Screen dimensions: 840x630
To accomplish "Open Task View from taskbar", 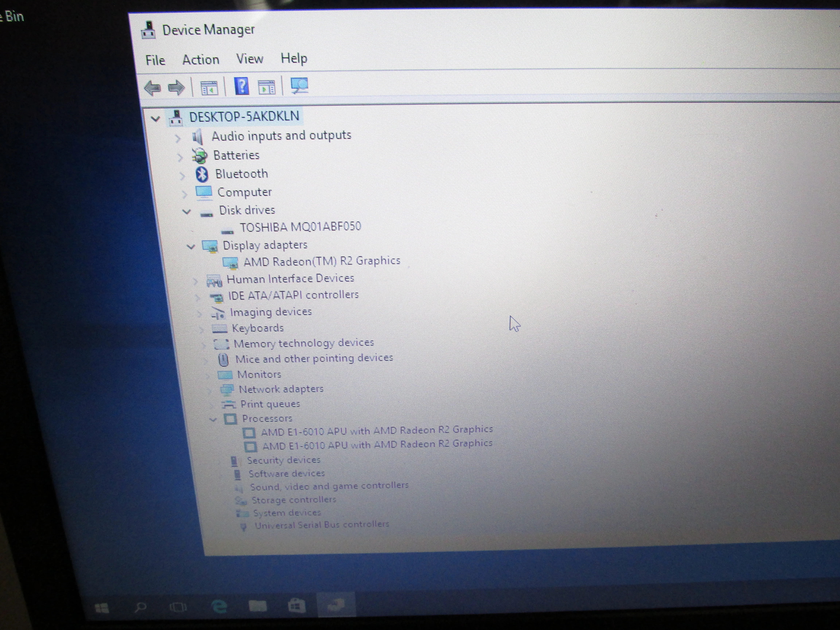I will coord(178,607).
